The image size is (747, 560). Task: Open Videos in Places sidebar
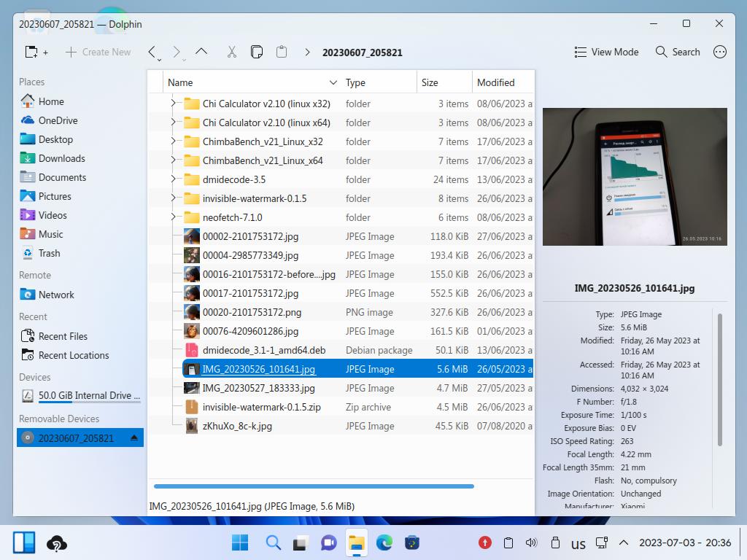[79, 215]
